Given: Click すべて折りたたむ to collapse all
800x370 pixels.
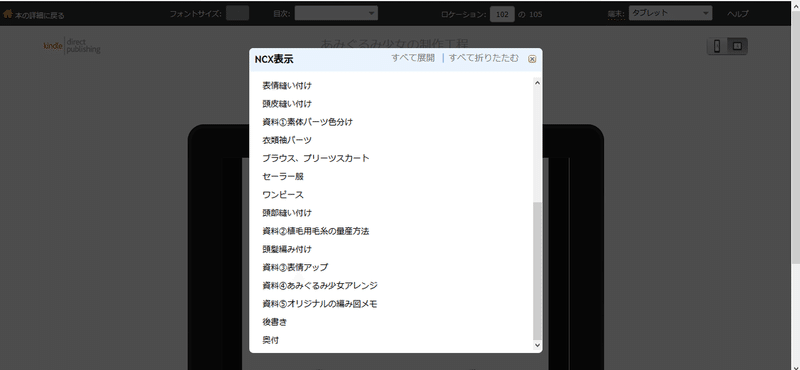Looking at the screenshot, I should click(483, 58).
